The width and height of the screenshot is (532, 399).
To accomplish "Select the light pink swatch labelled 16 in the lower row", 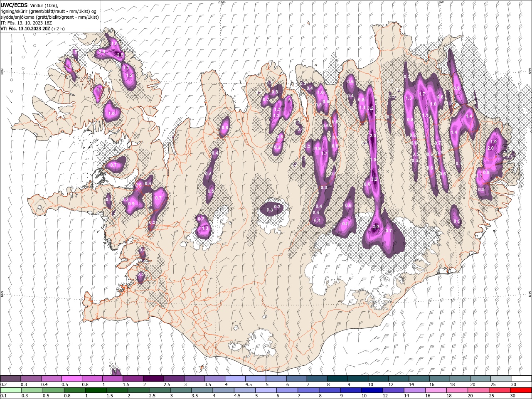I will point(436,390).
